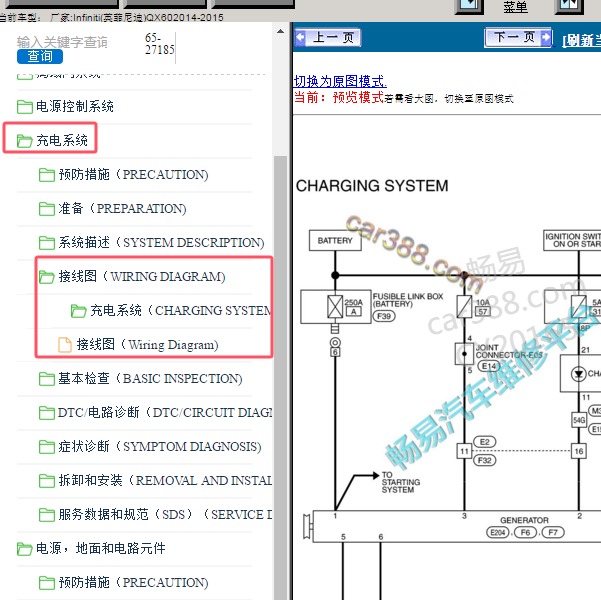Click open-folder icon beside 接线图 (WIRING DIAGRAM)

[47, 277]
